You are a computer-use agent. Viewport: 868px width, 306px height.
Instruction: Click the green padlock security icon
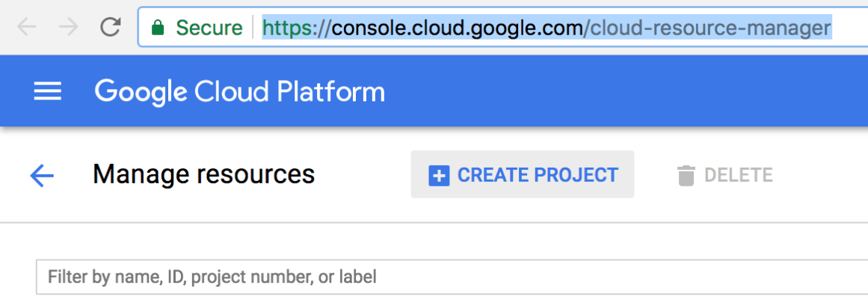pos(158,28)
